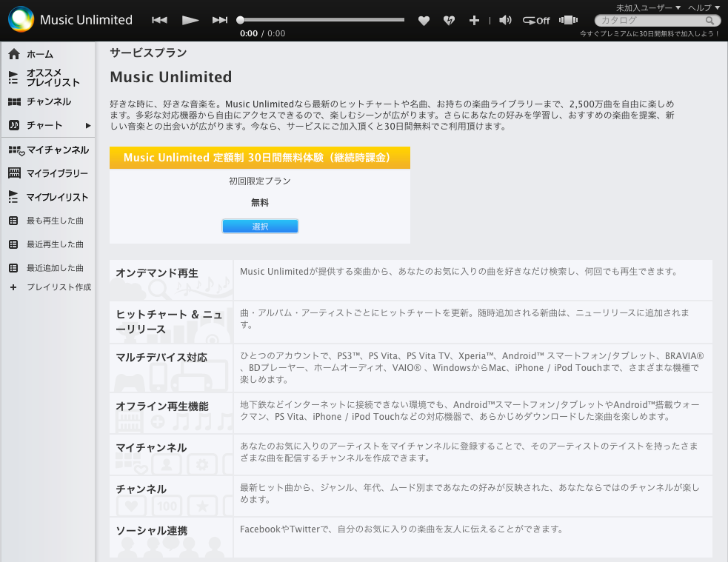Click the 無料 price text
This screenshot has width=728, height=562.
tap(259, 203)
